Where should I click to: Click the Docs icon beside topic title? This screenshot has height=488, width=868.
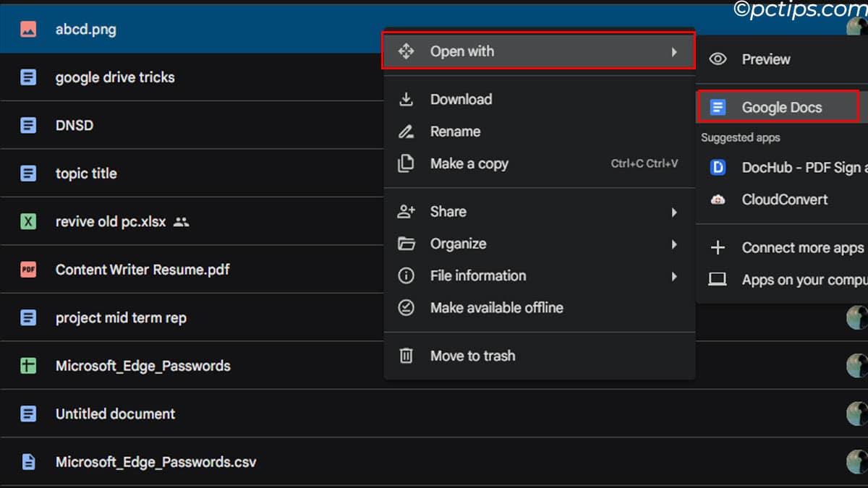coord(28,174)
